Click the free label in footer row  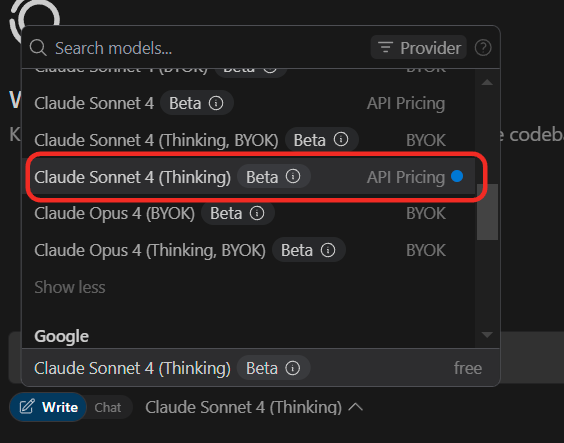pos(468,368)
